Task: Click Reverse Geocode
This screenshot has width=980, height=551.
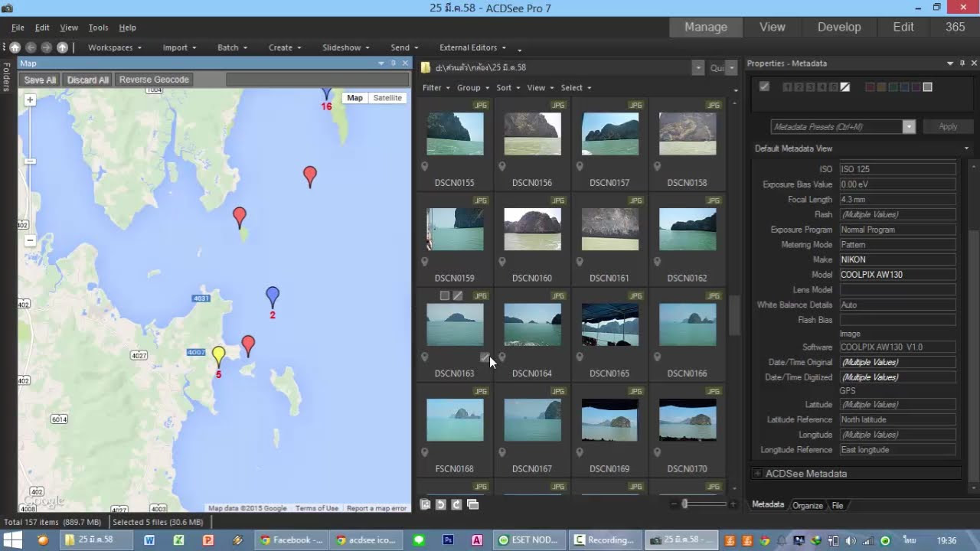Action: coord(154,80)
